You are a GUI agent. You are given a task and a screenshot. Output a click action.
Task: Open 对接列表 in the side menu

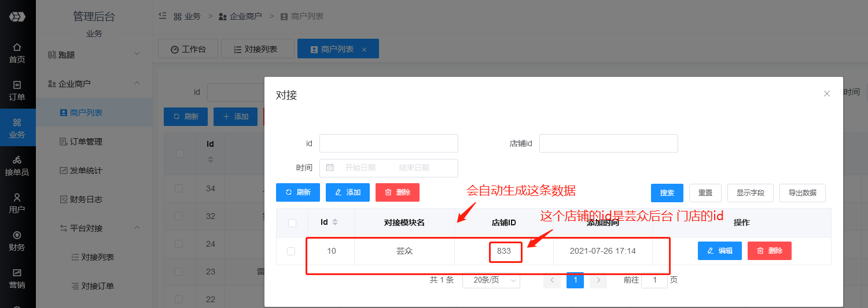tap(94, 257)
